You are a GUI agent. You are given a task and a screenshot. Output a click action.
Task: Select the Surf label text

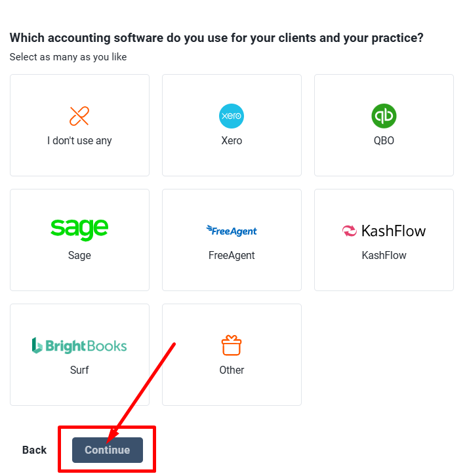pos(79,370)
